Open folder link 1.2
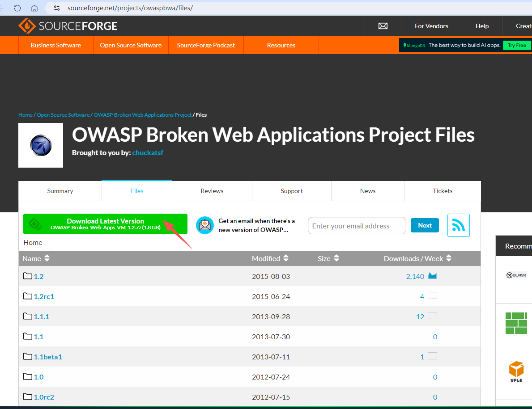This screenshot has height=409, width=532. pos(38,277)
